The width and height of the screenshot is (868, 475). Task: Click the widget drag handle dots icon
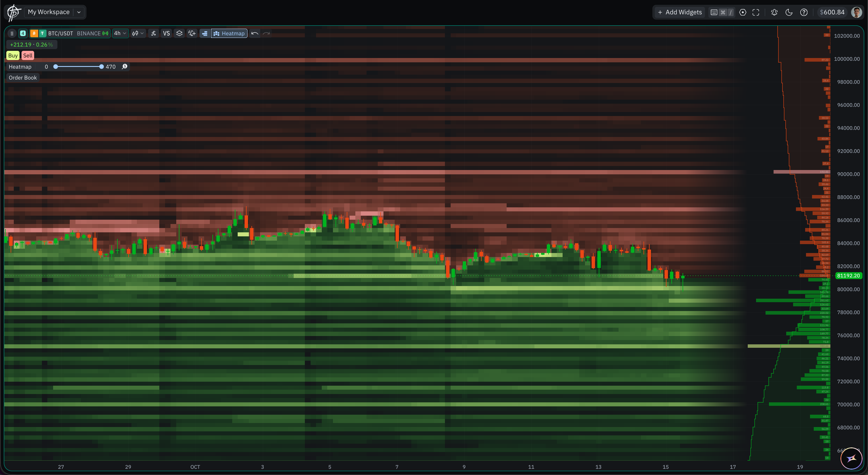[x=12, y=33]
